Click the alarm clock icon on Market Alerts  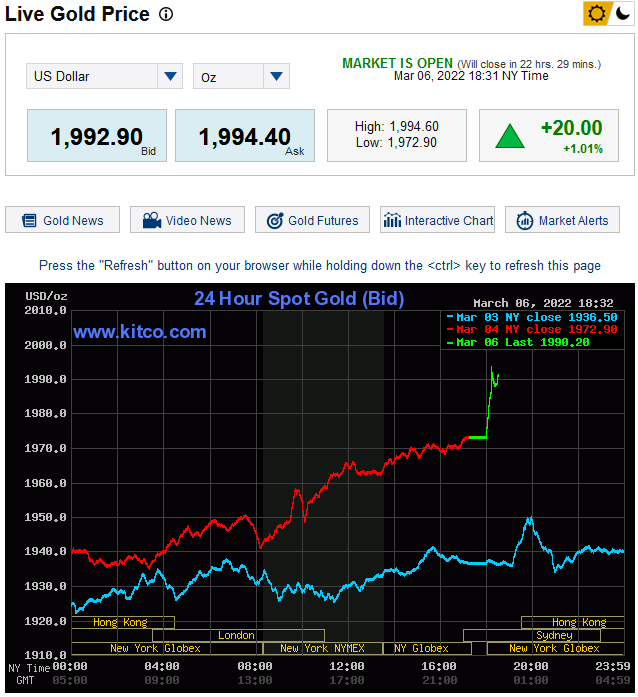[x=525, y=220]
